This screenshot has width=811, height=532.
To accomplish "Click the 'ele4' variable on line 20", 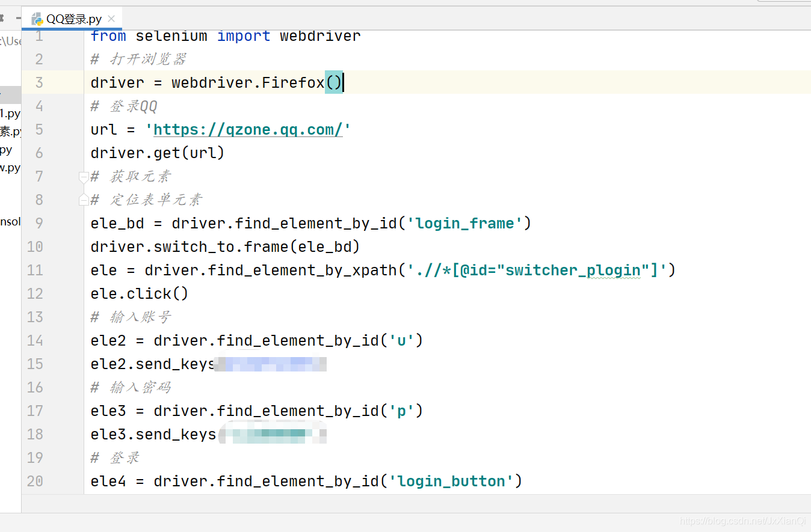I will click(x=108, y=482).
